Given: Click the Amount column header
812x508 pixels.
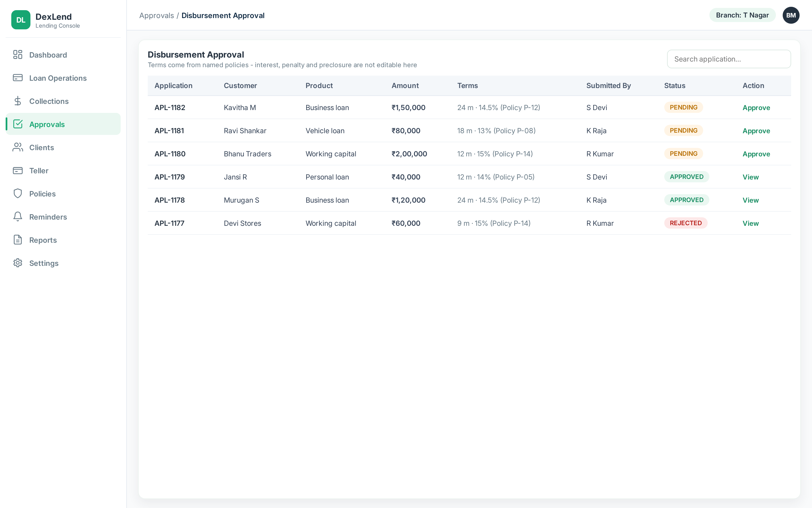Looking at the screenshot, I should 405,86.
